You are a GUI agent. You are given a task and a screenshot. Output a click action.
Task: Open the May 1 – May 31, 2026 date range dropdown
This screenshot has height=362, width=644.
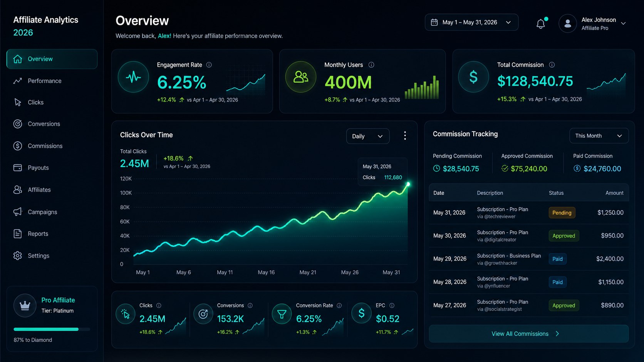point(471,22)
